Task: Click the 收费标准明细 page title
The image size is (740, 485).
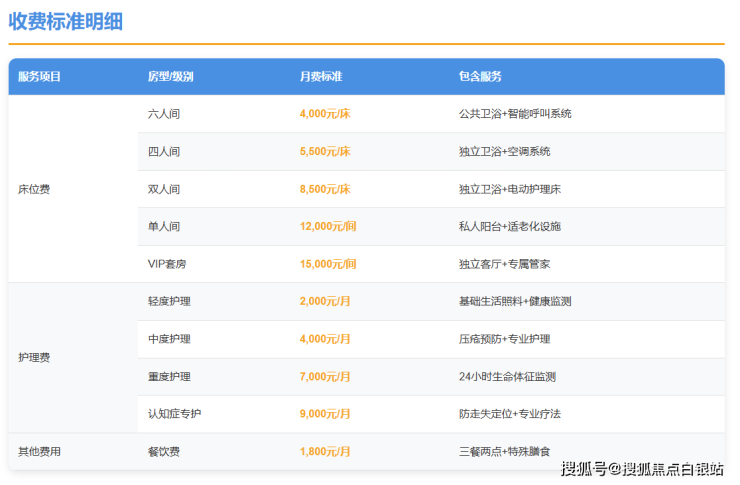Action: pyautogui.click(x=66, y=21)
